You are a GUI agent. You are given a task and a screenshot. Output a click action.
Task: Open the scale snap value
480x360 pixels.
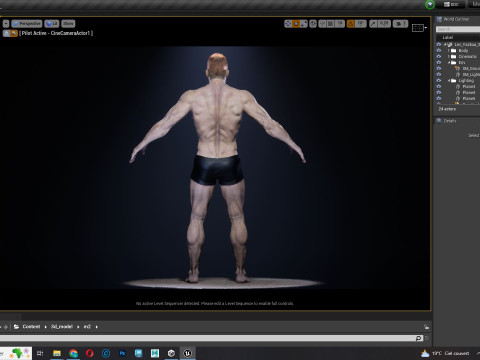[x=384, y=24]
